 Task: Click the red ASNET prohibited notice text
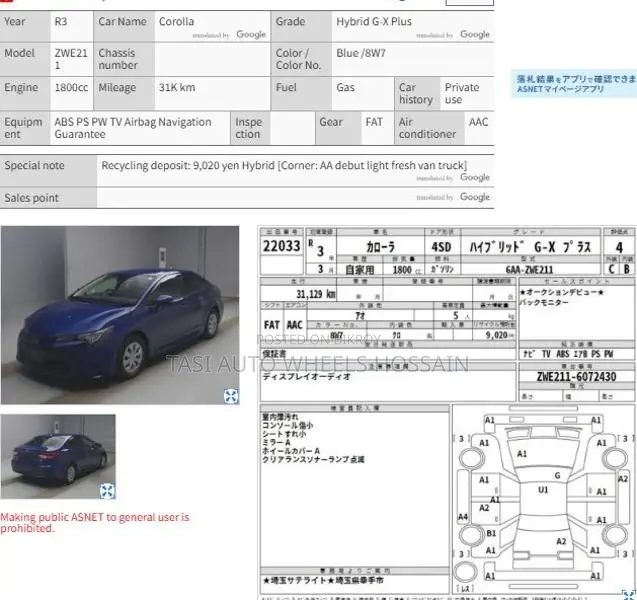click(95, 522)
